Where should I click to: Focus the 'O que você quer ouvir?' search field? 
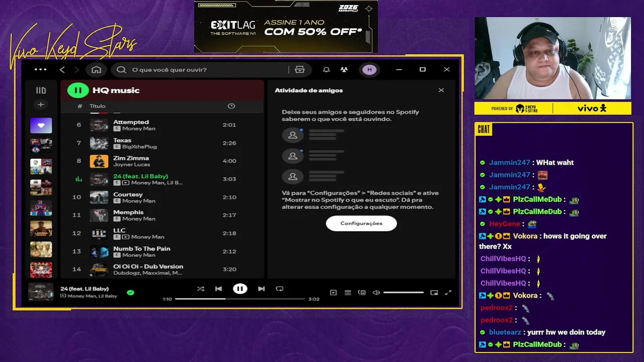tap(201, 70)
